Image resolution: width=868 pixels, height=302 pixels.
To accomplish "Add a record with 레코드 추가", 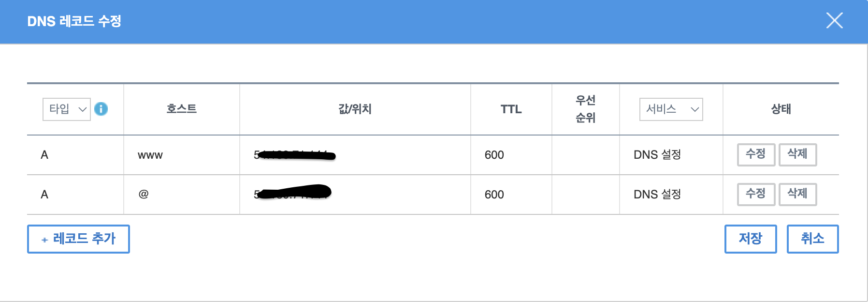I will click(x=78, y=239).
